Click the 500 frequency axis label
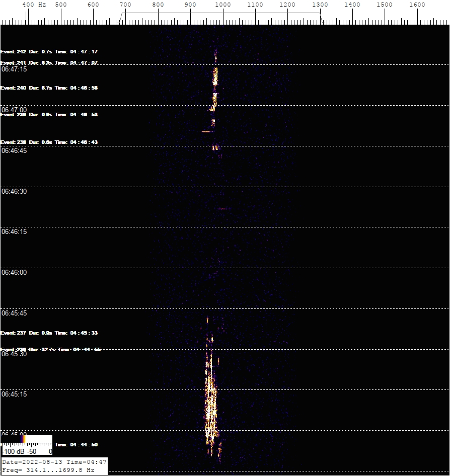This screenshot has height=476, width=450. coord(61,5)
